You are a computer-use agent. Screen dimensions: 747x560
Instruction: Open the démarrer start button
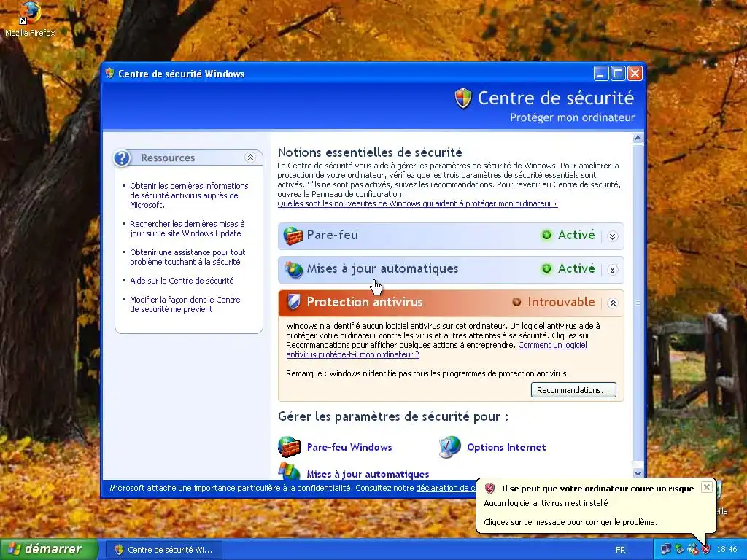[x=49, y=549]
